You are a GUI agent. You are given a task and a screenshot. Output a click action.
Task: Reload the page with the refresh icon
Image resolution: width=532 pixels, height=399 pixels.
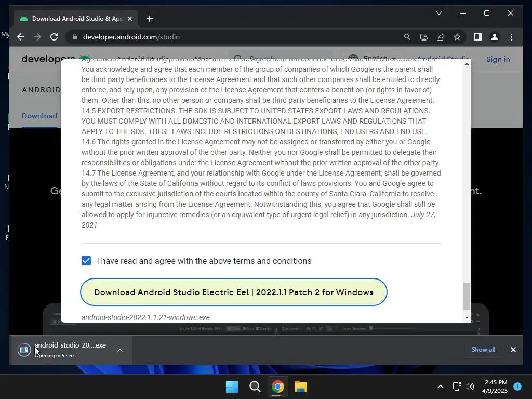click(x=54, y=37)
